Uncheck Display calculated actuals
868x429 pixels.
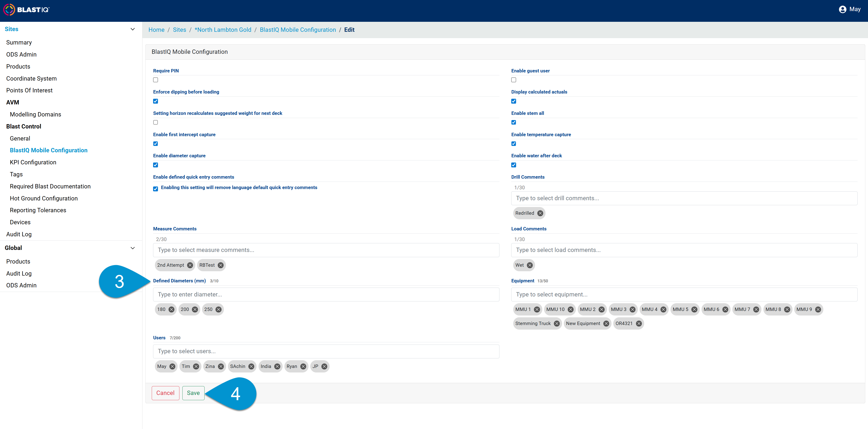513,101
